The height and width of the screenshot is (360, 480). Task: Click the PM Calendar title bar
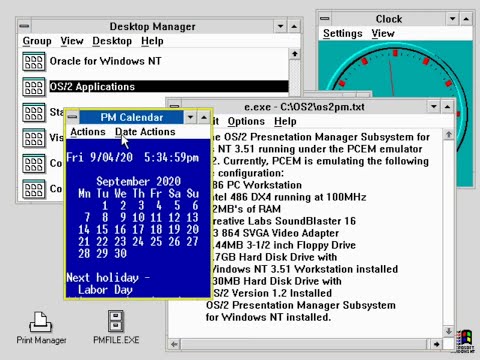(x=132, y=117)
